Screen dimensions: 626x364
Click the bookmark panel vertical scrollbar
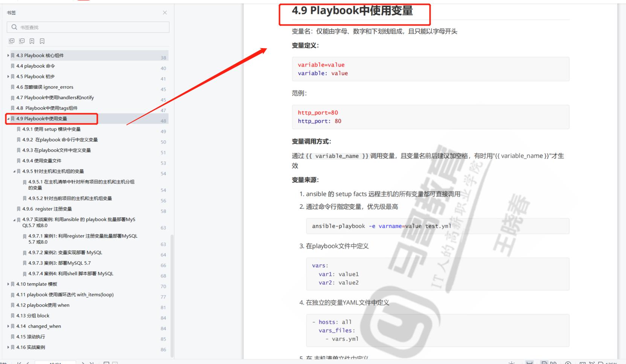click(172, 296)
